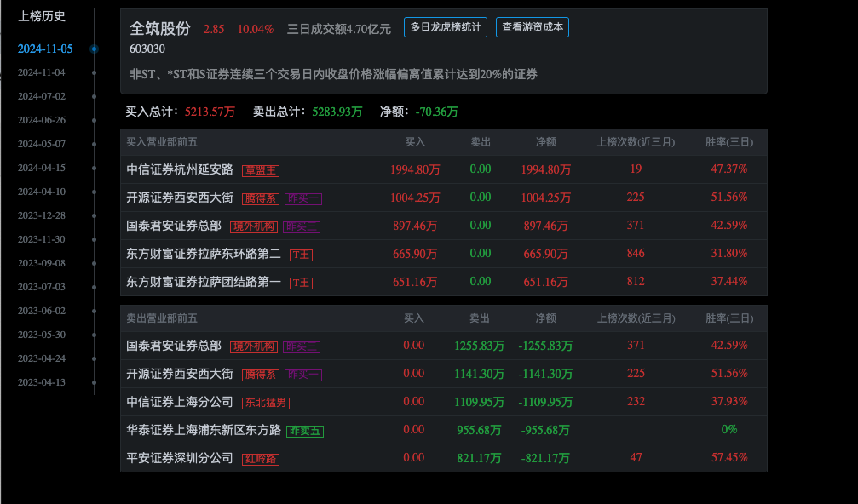Open 查看游资成本 panel
Viewport: 858px width, 504px height.
click(532, 26)
